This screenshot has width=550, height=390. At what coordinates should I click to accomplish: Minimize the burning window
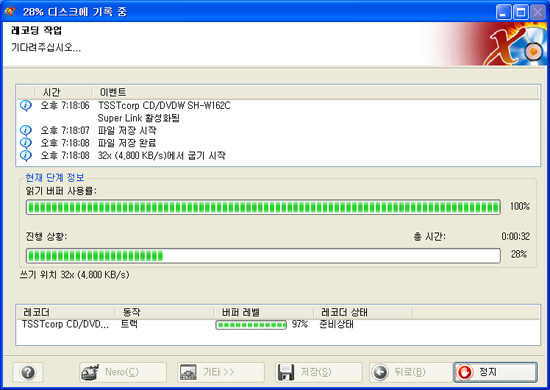point(503,13)
